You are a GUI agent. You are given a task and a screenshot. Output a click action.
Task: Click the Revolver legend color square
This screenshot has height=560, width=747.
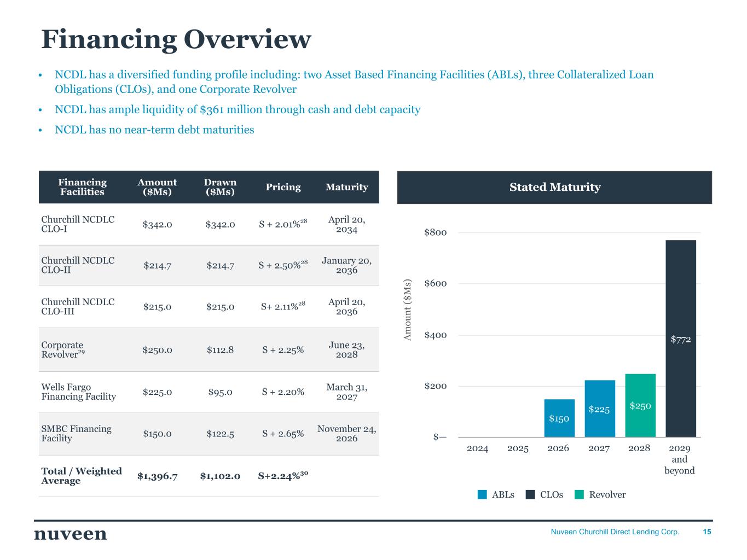[580, 494]
